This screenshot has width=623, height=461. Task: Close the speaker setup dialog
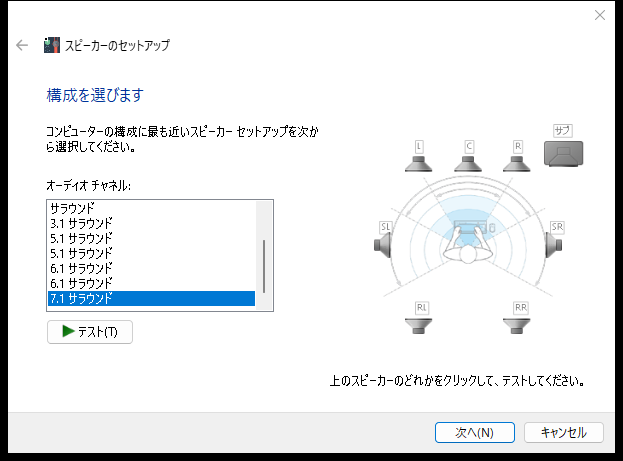coord(600,15)
